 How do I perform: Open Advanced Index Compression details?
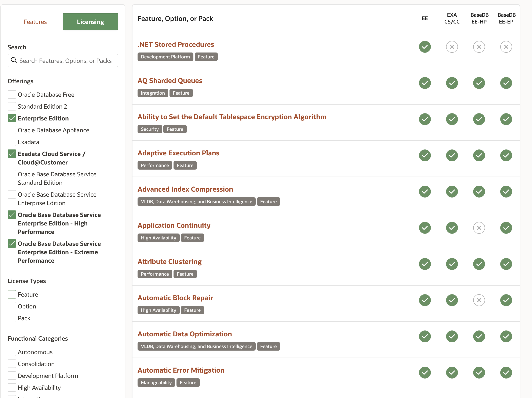pyautogui.click(x=185, y=189)
